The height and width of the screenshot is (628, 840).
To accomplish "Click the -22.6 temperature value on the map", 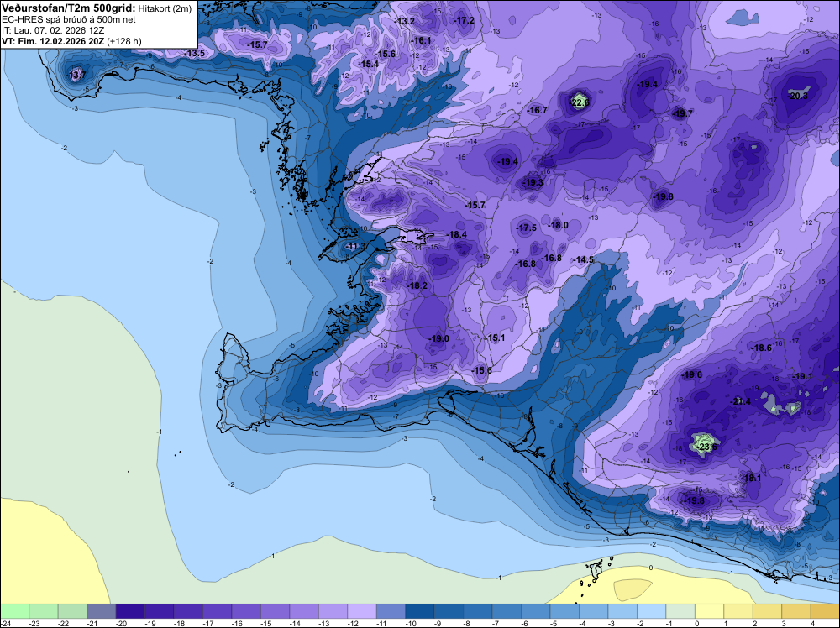I will 580,102.
